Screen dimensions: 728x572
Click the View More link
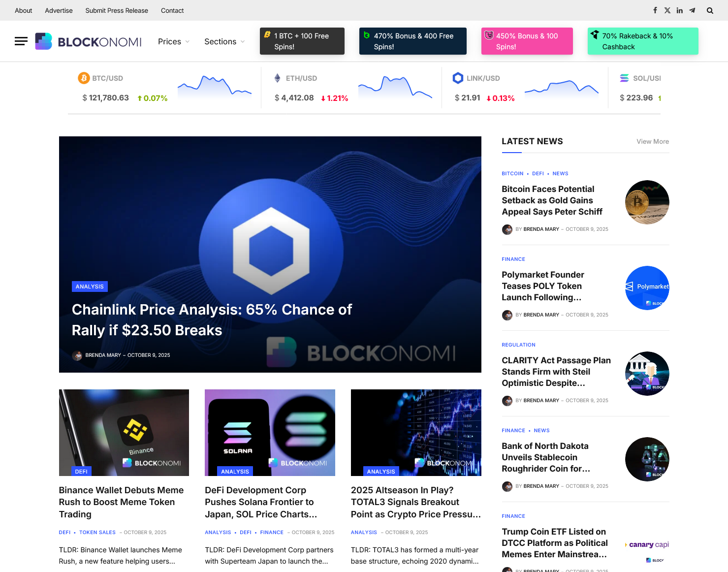tap(652, 141)
